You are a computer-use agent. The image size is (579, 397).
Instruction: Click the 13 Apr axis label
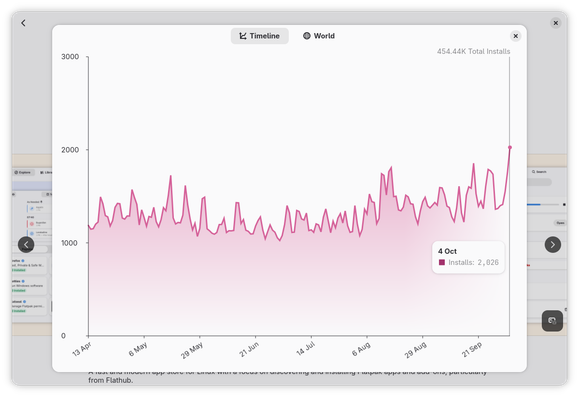coord(82,349)
